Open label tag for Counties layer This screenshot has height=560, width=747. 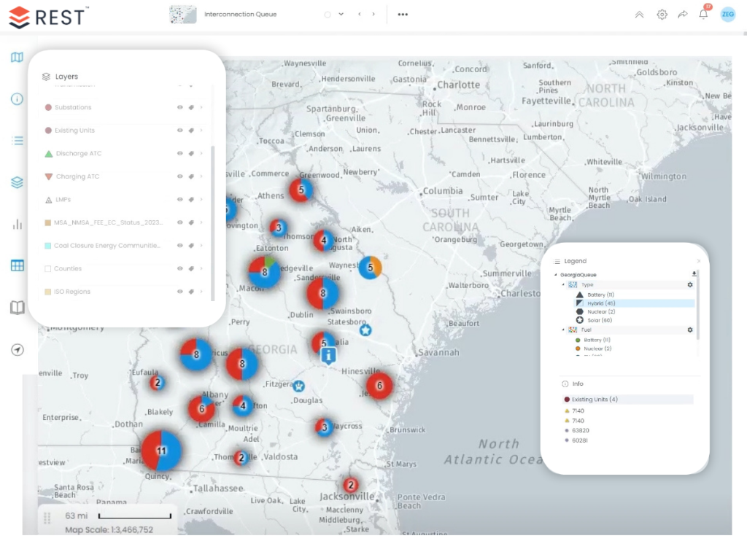(x=191, y=268)
